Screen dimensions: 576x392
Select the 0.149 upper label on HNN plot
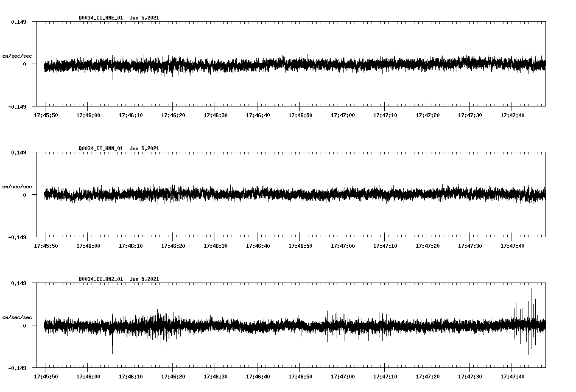click(x=18, y=152)
